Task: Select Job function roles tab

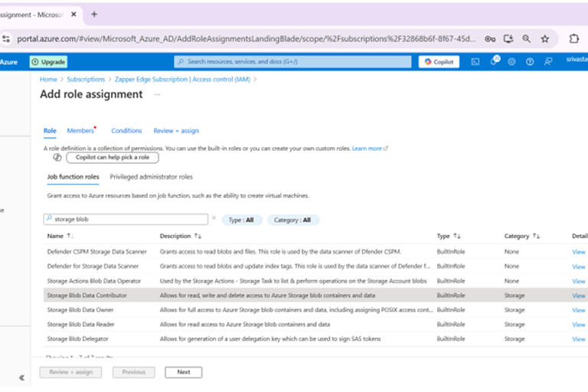Action: [x=73, y=177]
